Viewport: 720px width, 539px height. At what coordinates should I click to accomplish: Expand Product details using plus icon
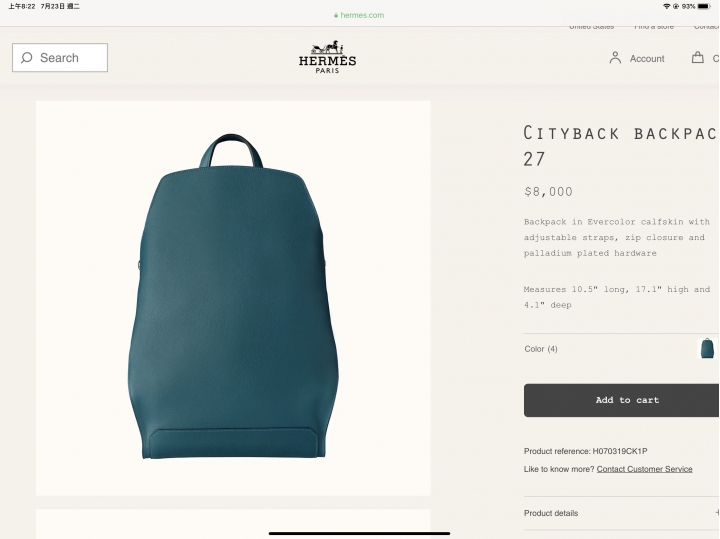click(717, 512)
